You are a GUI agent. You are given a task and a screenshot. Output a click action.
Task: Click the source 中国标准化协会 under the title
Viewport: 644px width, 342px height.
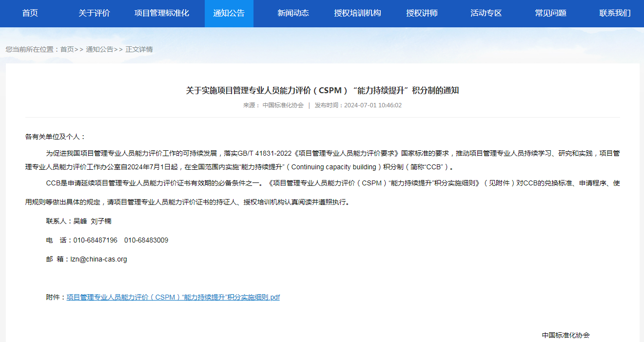pos(283,105)
